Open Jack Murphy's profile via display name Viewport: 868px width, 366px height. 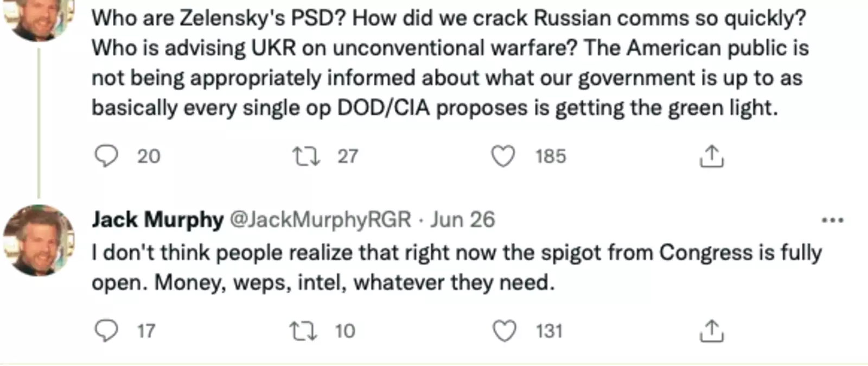(157, 220)
